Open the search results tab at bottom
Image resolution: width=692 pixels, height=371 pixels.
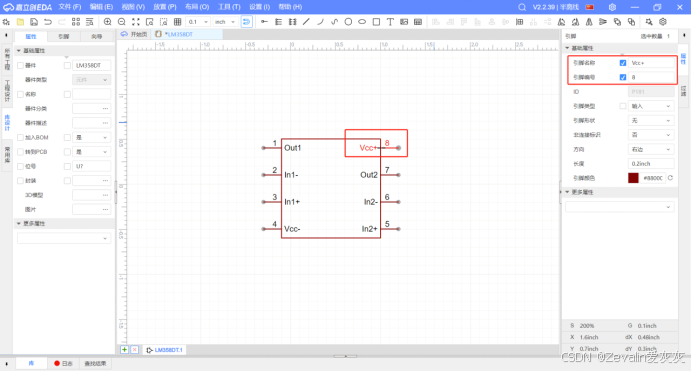[95, 363]
